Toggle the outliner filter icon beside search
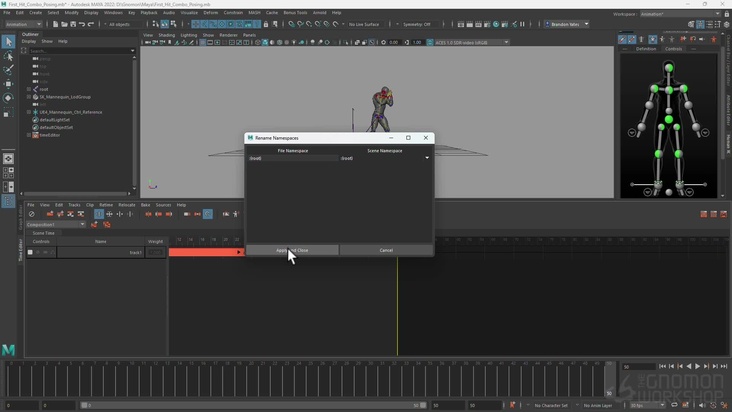732x412 pixels. click(24, 50)
